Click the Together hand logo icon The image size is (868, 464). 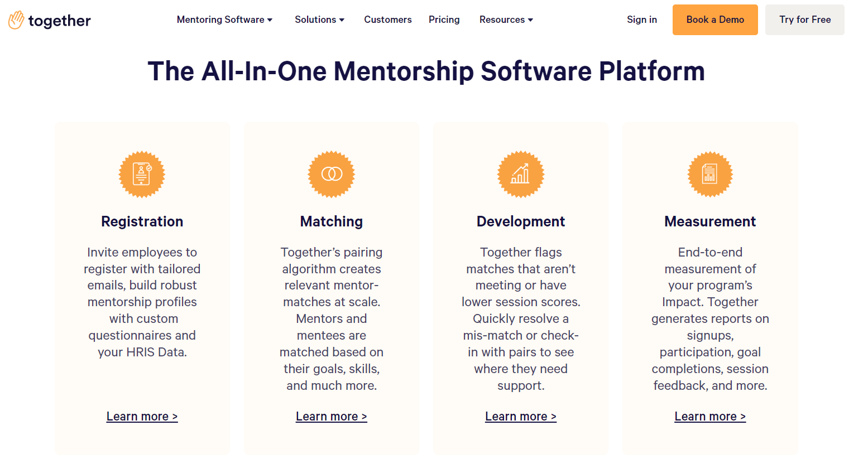point(16,20)
